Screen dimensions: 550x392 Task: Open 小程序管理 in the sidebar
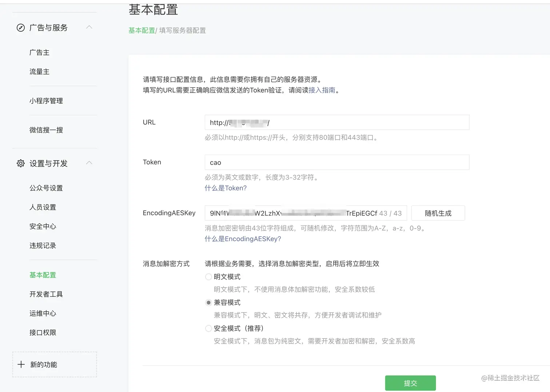[x=46, y=101]
